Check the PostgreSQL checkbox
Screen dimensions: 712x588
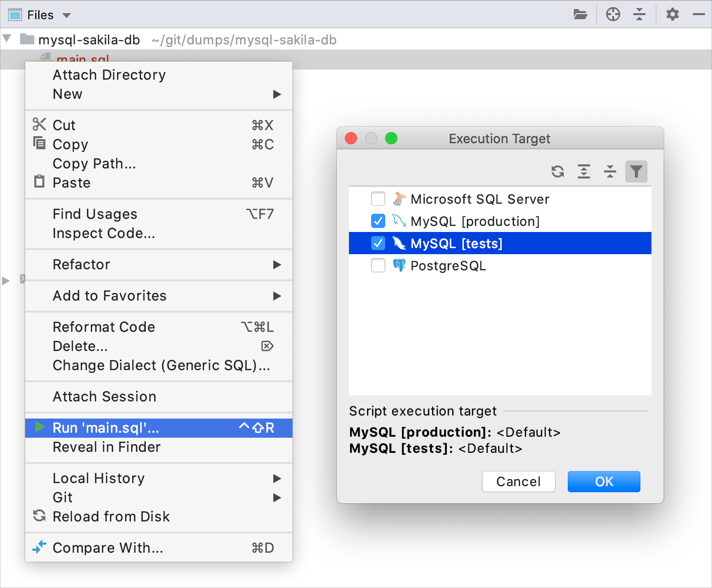click(x=378, y=265)
